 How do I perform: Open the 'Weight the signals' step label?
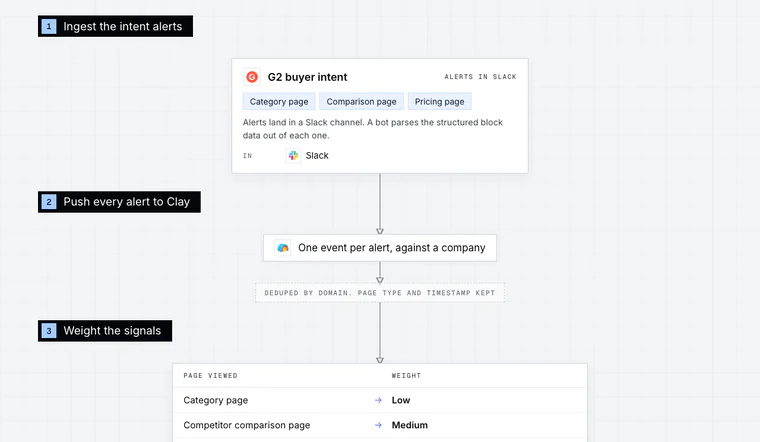[105, 331]
